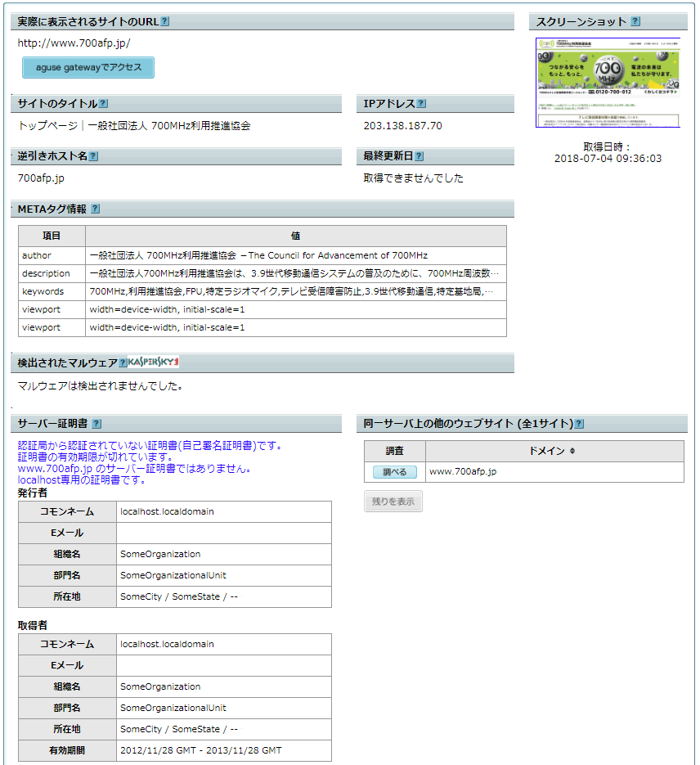700x765 pixels.
Task: Click help icon beside IPアドレス
Action: point(422,103)
